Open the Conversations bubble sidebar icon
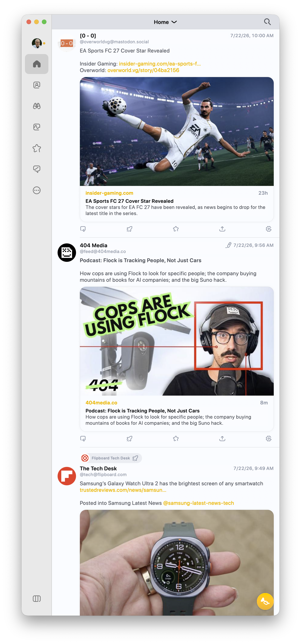301x644 pixels. [36, 169]
